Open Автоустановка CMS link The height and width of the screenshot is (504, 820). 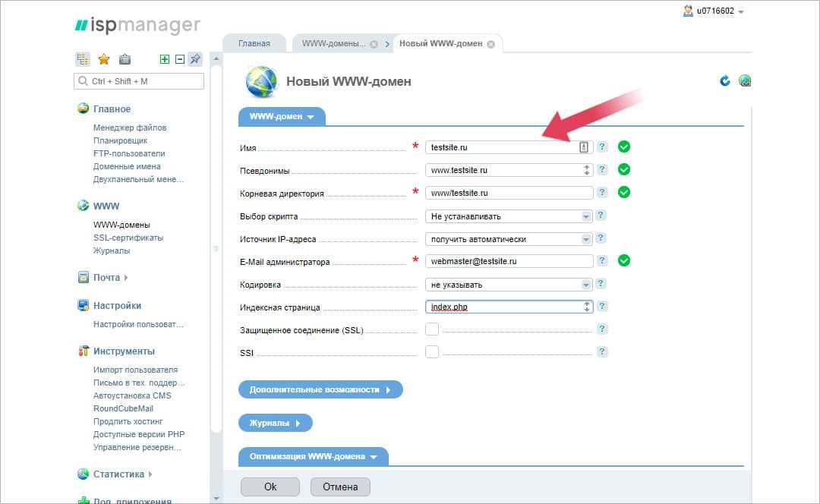[132, 395]
